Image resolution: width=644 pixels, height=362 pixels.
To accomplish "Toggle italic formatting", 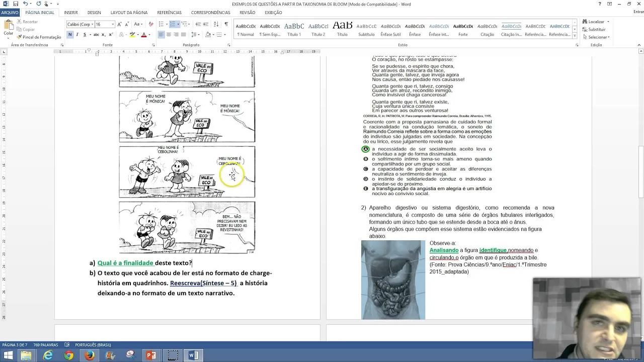I will click(x=77, y=35).
